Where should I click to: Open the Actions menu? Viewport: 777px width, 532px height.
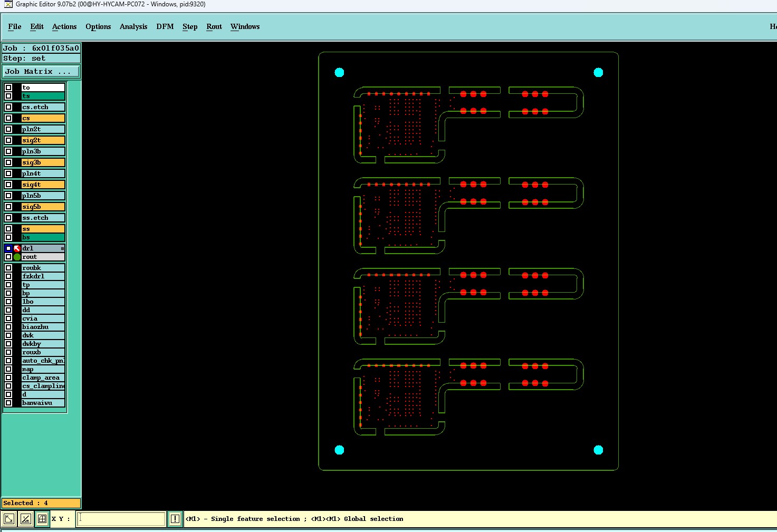(64, 26)
